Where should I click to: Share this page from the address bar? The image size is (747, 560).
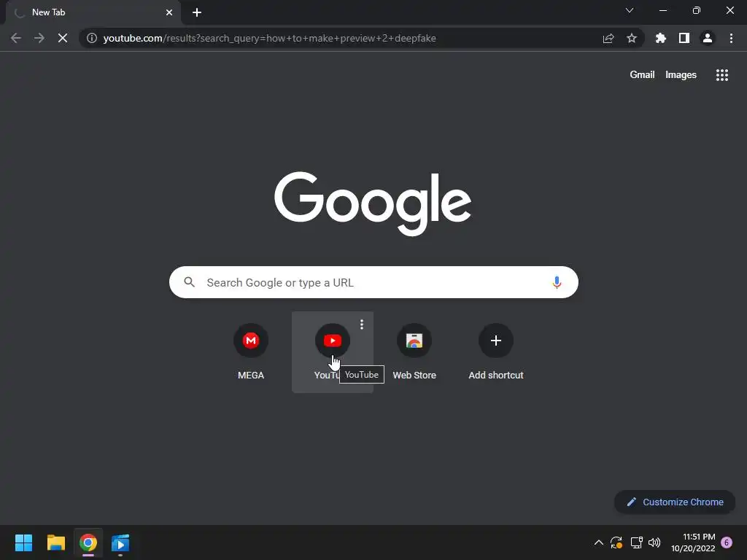[x=608, y=38]
